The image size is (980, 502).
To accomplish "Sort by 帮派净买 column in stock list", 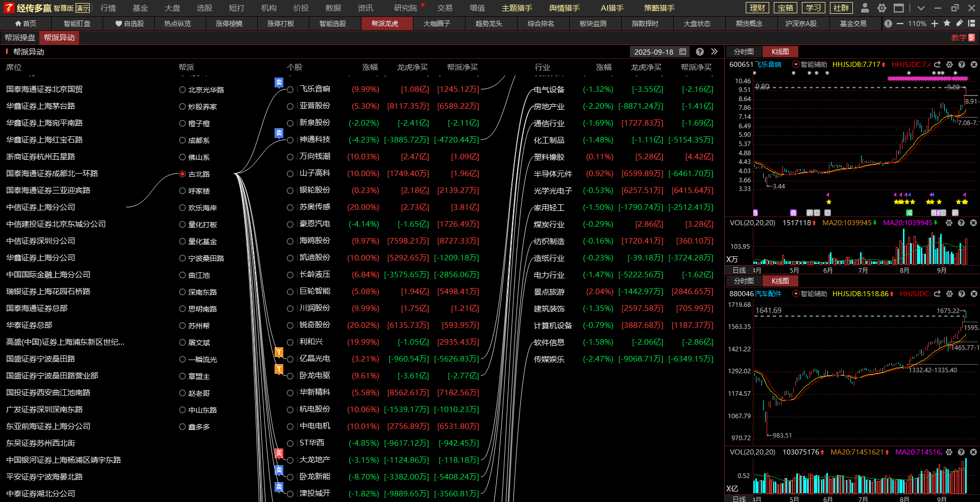I will tap(462, 67).
